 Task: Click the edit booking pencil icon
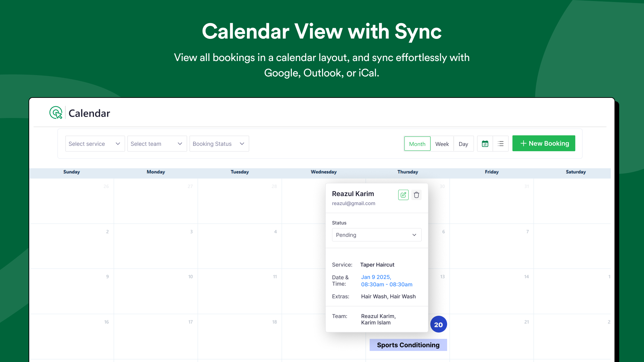coord(403,195)
